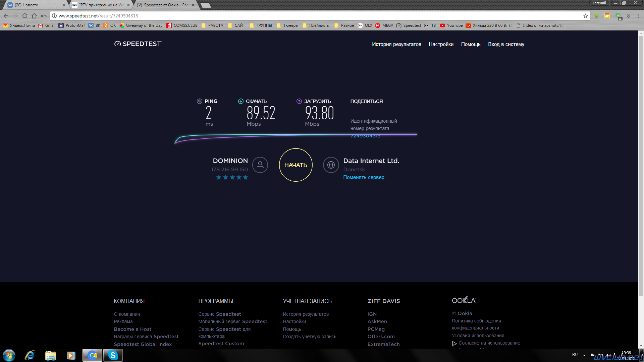Click the OOKLA footer logo
This screenshot has height=362, width=644.
click(x=464, y=300)
